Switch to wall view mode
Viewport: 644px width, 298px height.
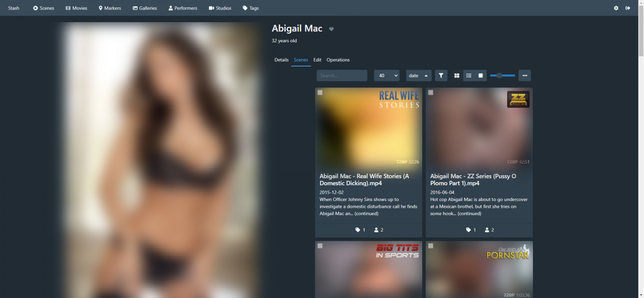[x=481, y=76]
